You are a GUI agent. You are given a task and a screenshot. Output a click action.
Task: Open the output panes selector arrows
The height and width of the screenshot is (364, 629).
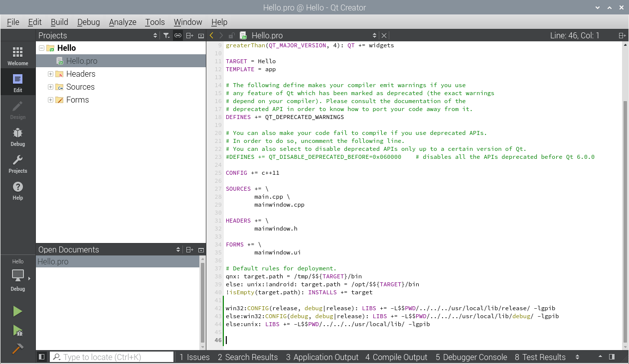(x=578, y=357)
